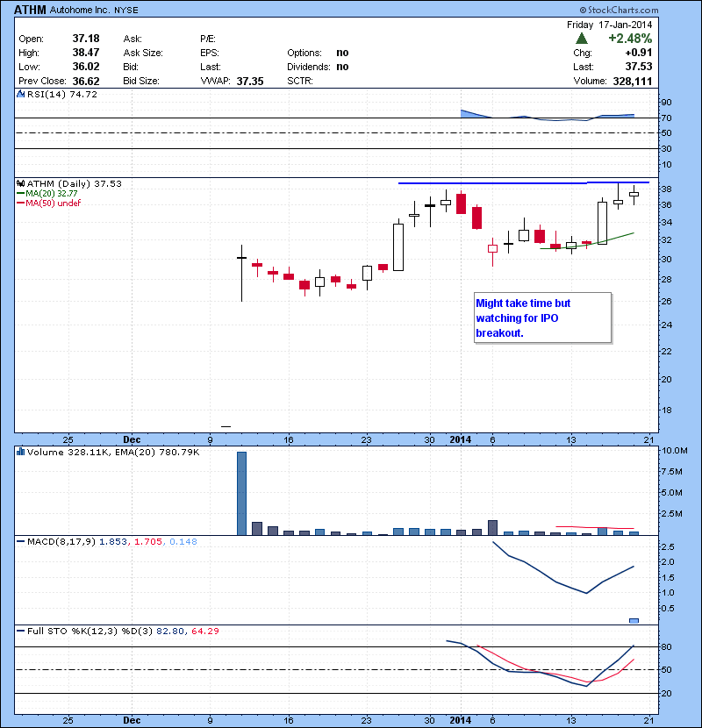Click the Open value 37.18
702x728 pixels.
86,39
